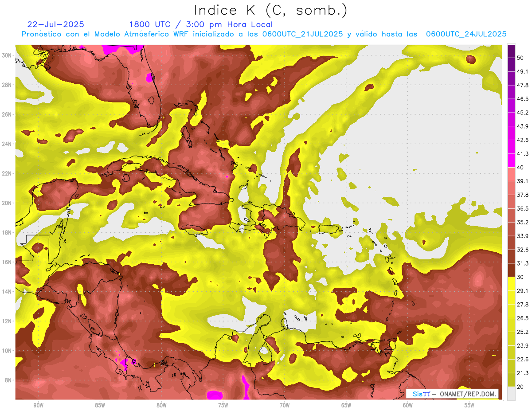Click the longitude label "70W"
The image size is (532, 411).
tap(285, 405)
